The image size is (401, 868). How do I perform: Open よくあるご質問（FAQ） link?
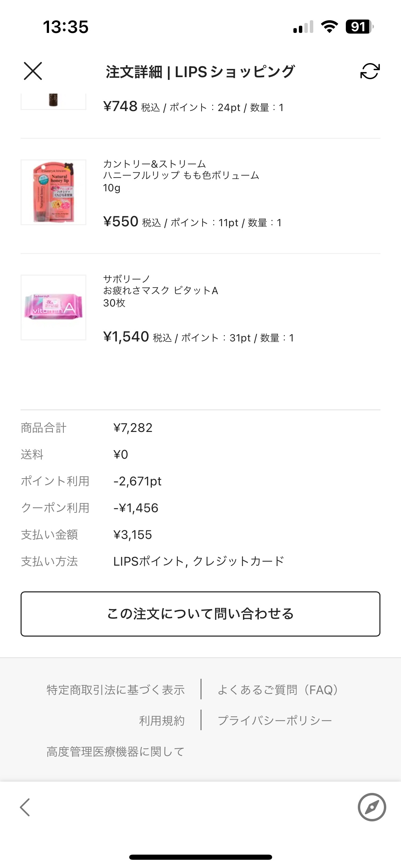[278, 690]
